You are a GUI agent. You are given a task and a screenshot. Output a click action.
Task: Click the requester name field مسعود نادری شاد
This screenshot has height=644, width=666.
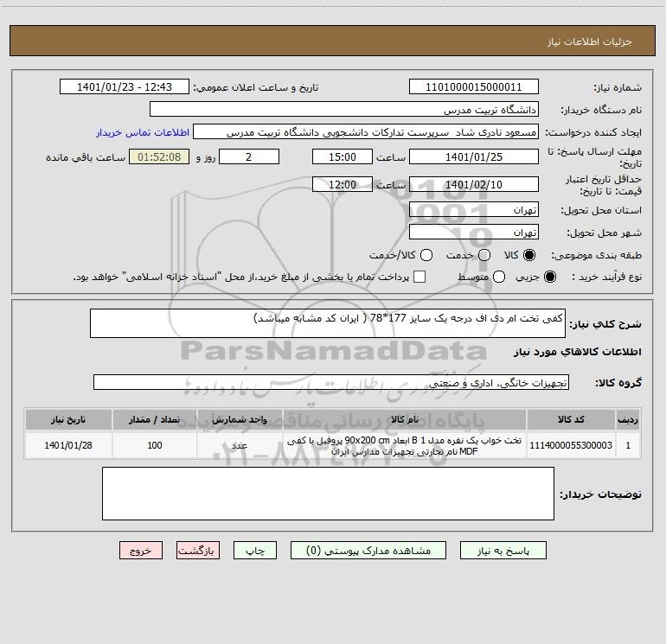[366, 132]
